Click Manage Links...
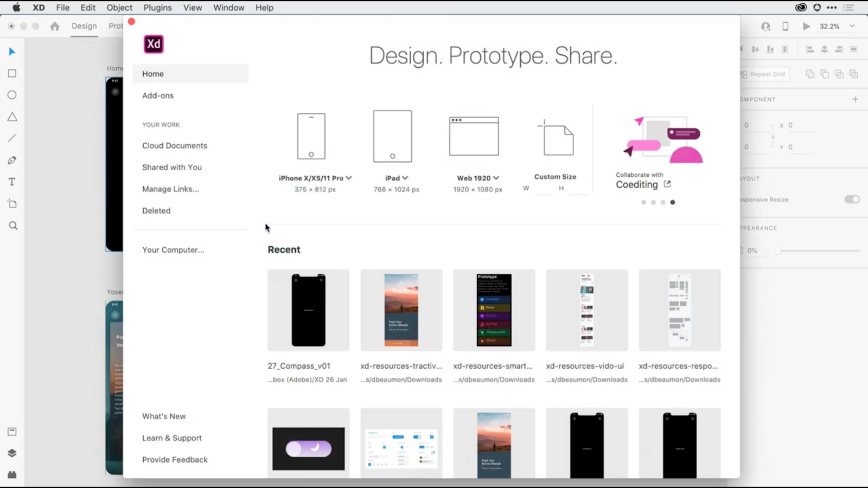Image resolution: width=868 pixels, height=488 pixels. click(170, 189)
